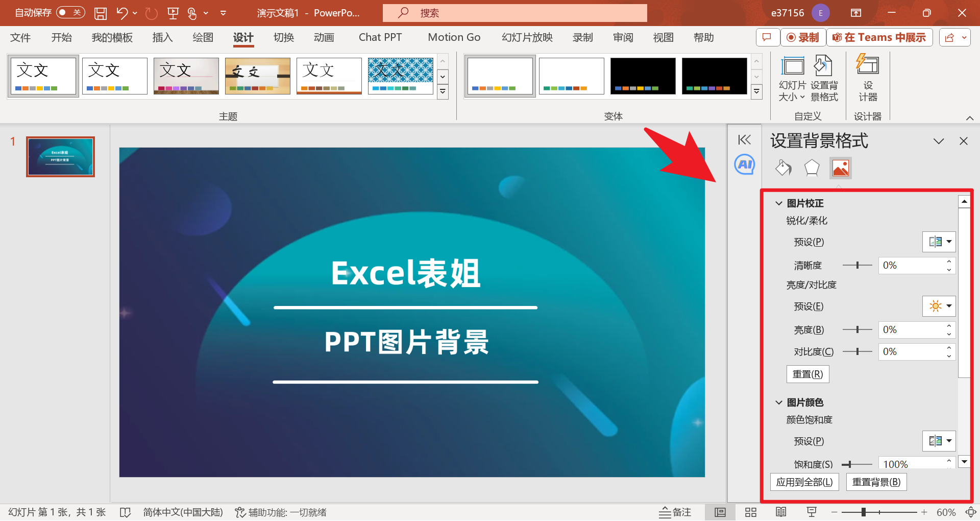
Task: Open the e37156 account avatar
Action: pos(821,13)
